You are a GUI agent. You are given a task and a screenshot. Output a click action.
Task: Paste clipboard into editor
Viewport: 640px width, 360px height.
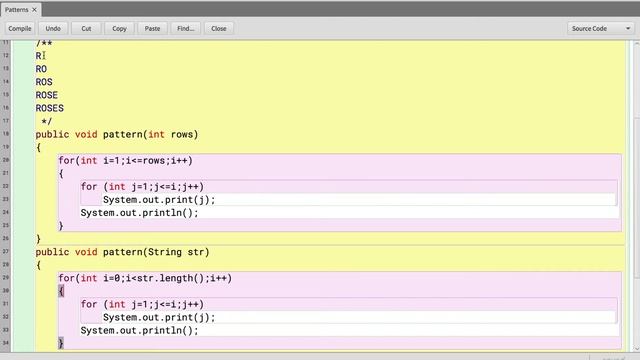click(152, 29)
